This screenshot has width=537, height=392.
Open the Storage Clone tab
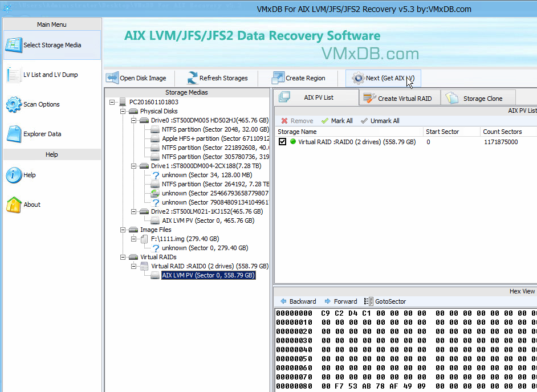click(478, 98)
